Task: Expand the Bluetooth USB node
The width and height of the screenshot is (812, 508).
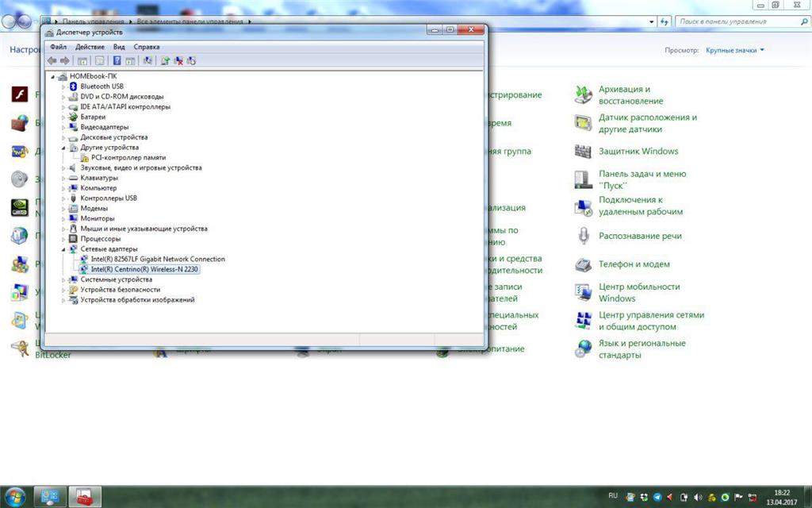Action: click(x=63, y=87)
